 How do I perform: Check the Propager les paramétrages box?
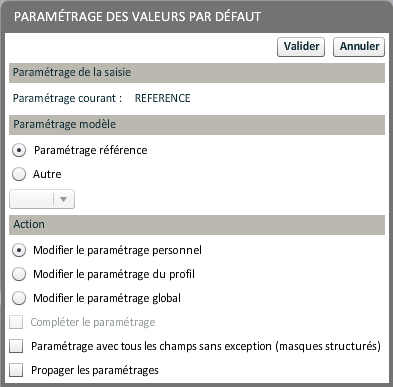pos(16,370)
